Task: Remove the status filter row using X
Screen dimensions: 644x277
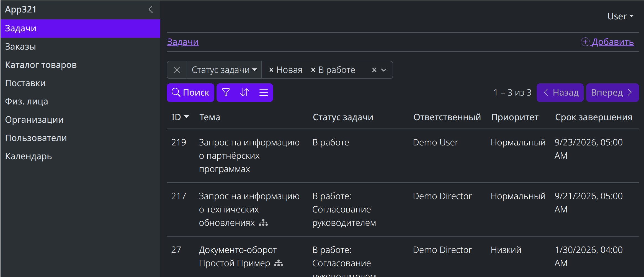Action: pyautogui.click(x=177, y=70)
